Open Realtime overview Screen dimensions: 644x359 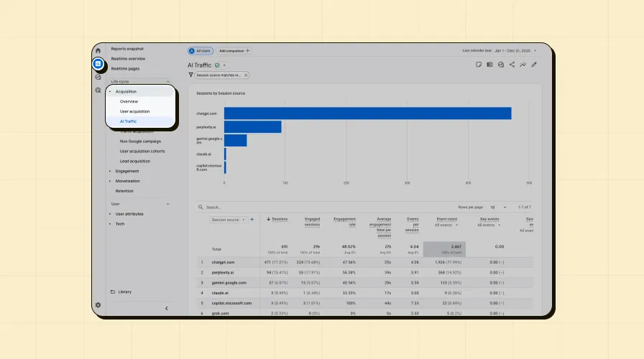point(128,59)
